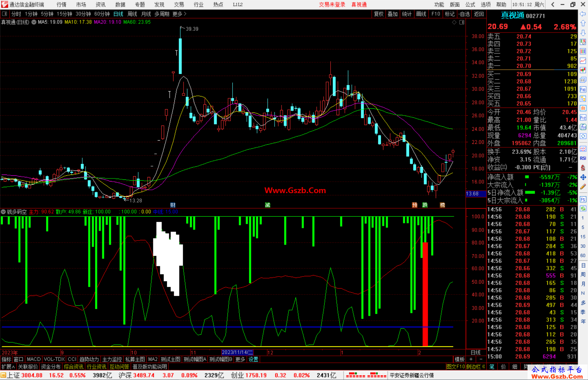Toggle the circle beside 钱多码空 indicator name
The image size is (588, 380).
click(3, 212)
